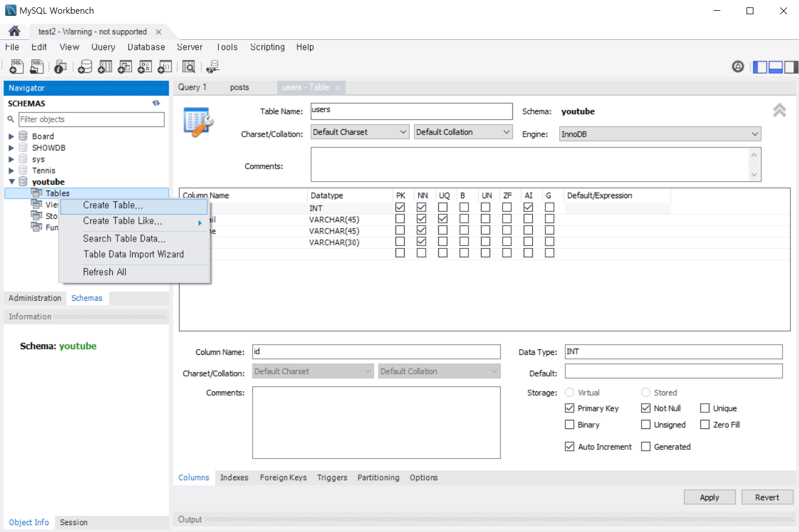Switch to the Foreign Keys tab
This screenshot has width=799, height=532.
click(x=283, y=478)
